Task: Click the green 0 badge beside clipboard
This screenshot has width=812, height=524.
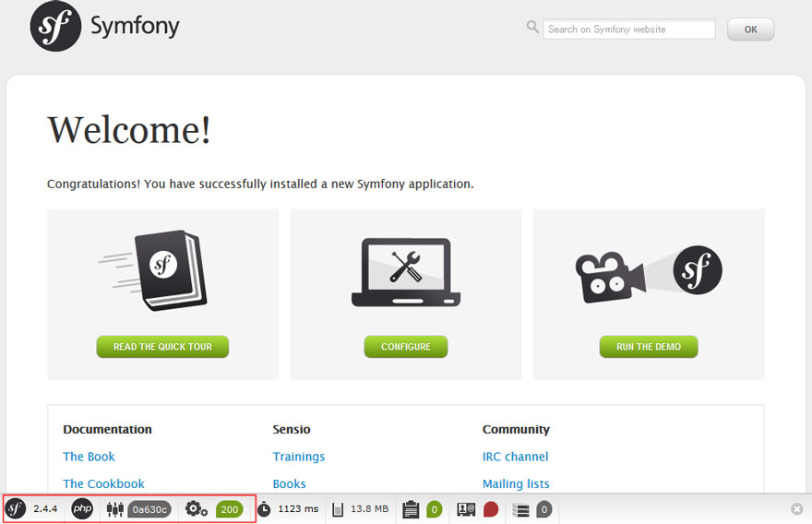Action: (435, 509)
